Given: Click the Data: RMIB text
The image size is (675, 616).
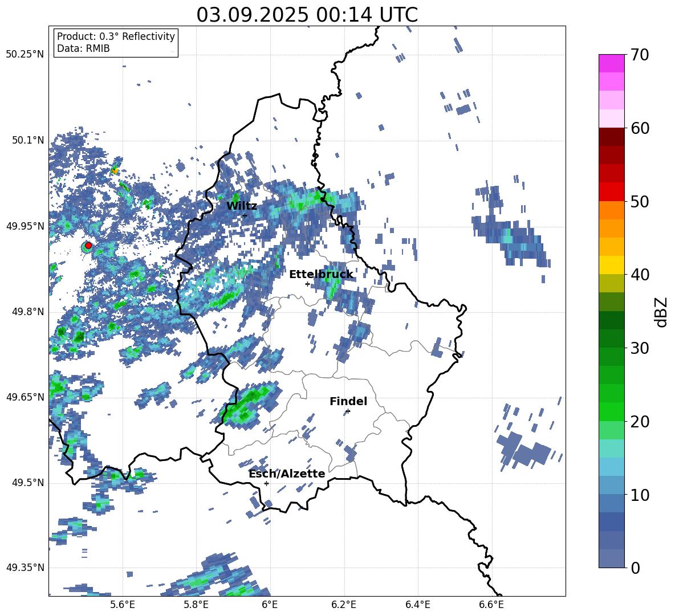Looking at the screenshot, I should pyautogui.click(x=83, y=48).
